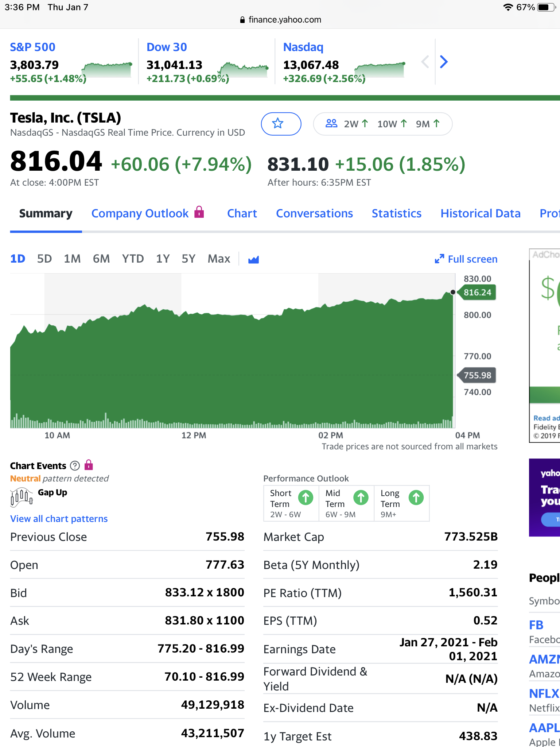This screenshot has width=560, height=747.
Task: Expand chart with Full screen
Action: coord(466,259)
